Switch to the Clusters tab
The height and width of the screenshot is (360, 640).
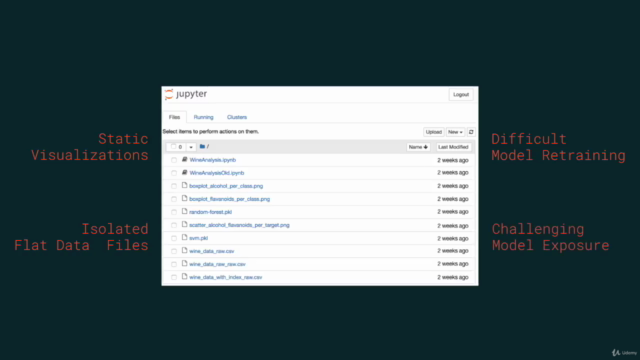[237, 117]
